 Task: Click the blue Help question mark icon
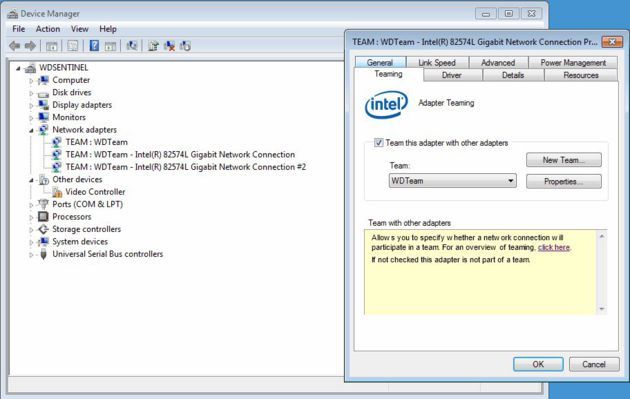click(94, 46)
